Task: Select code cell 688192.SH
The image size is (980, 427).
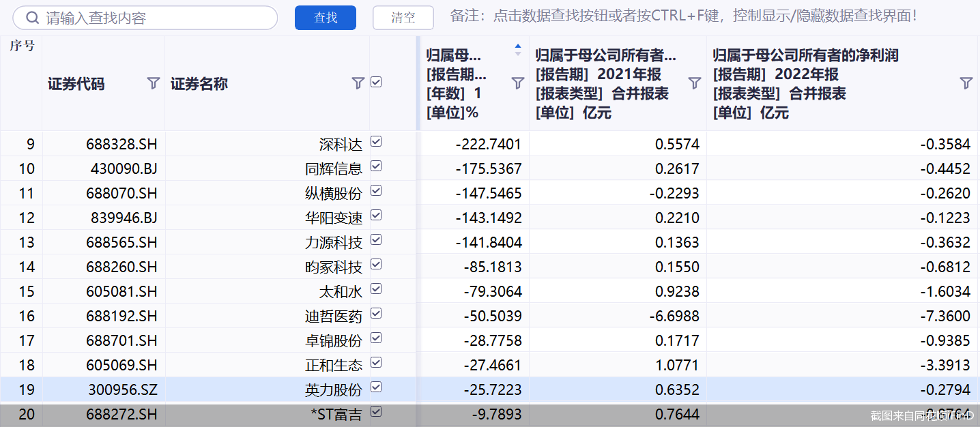Action: tap(121, 316)
